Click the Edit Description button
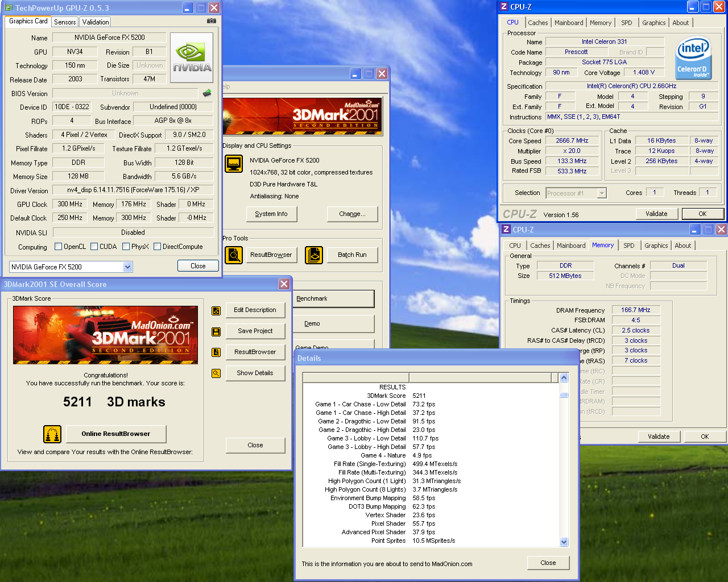The image size is (728, 582). tap(255, 310)
